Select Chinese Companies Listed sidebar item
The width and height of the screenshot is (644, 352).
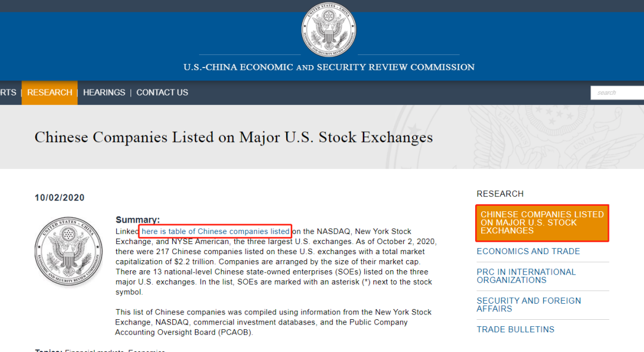pyautogui.click(x=542, y=223)
